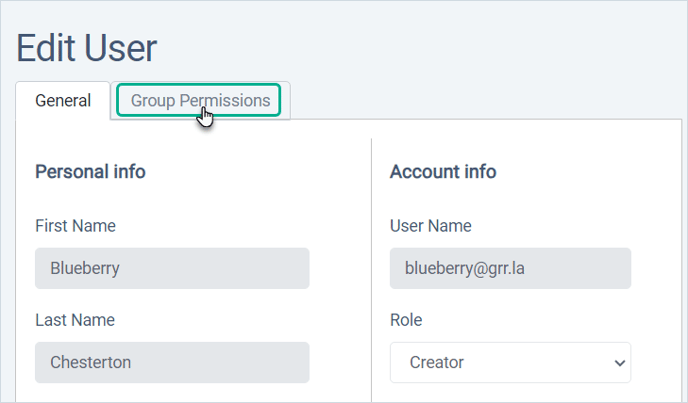This screenshot has width=688, height=403.
Task: Click the Personal info section heading
Action: 90,172
